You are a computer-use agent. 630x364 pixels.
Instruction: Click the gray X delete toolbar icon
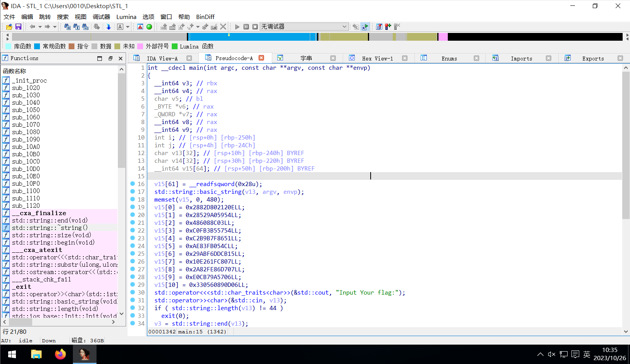(x=223, y=27)
